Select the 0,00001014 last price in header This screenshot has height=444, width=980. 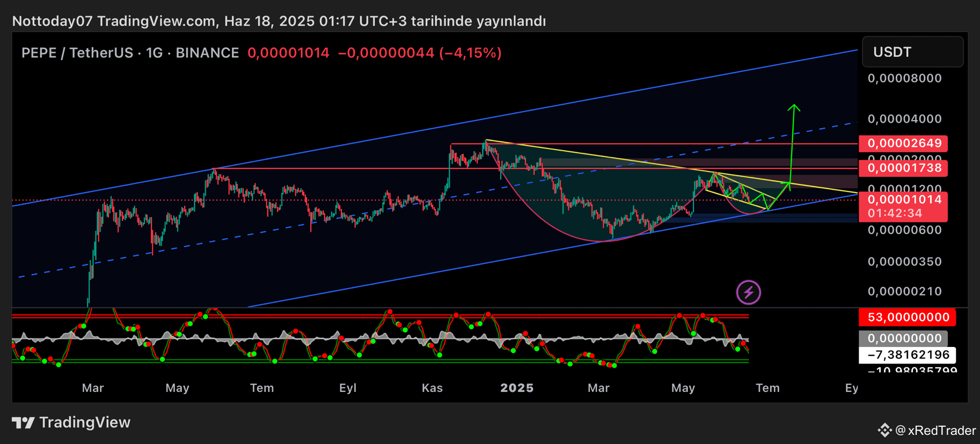[288, 53]
